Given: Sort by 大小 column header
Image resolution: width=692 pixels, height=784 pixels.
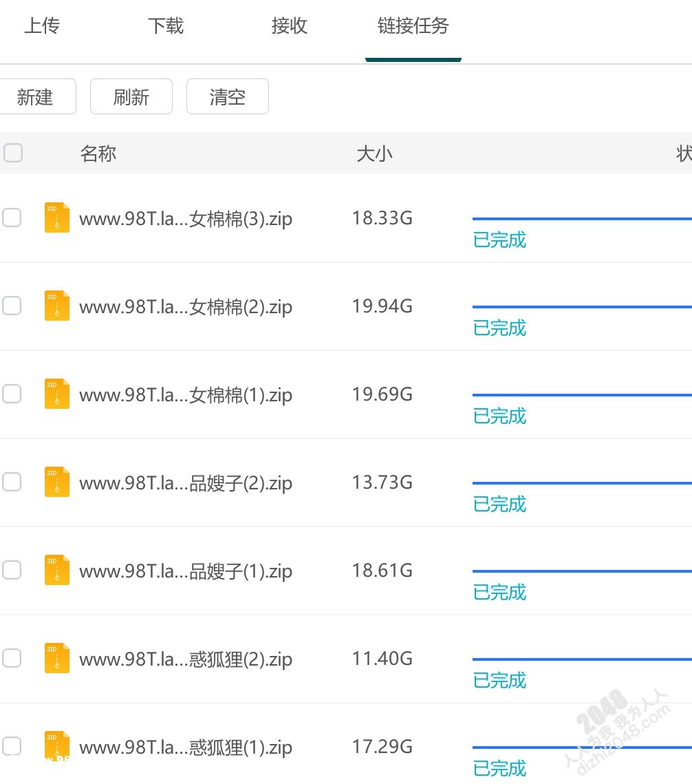Looking at the screenshot, I should [x=374, y=153].
